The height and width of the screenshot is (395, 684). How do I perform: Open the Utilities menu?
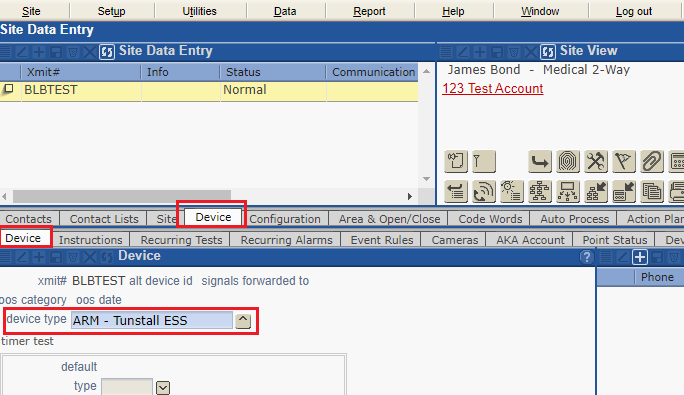pos(199,11)
